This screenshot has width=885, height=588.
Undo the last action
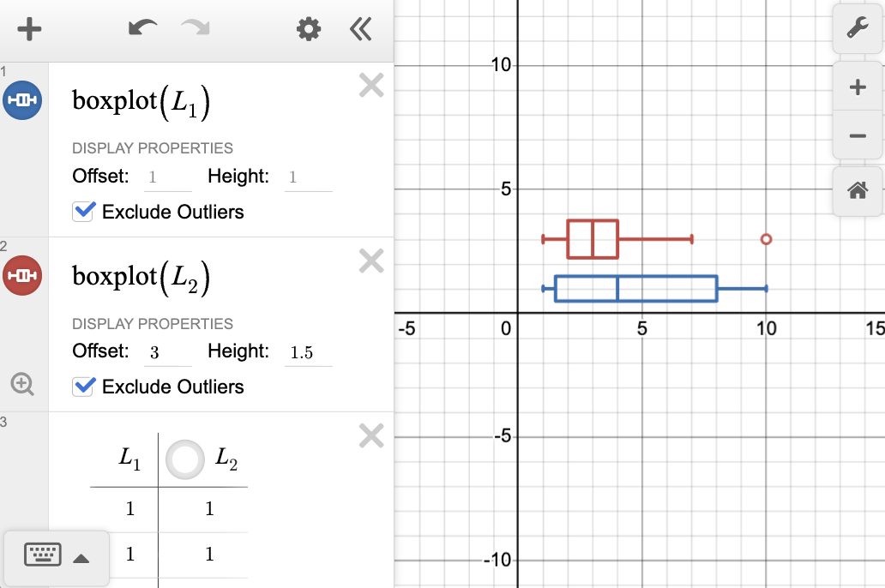pos(142,29)
